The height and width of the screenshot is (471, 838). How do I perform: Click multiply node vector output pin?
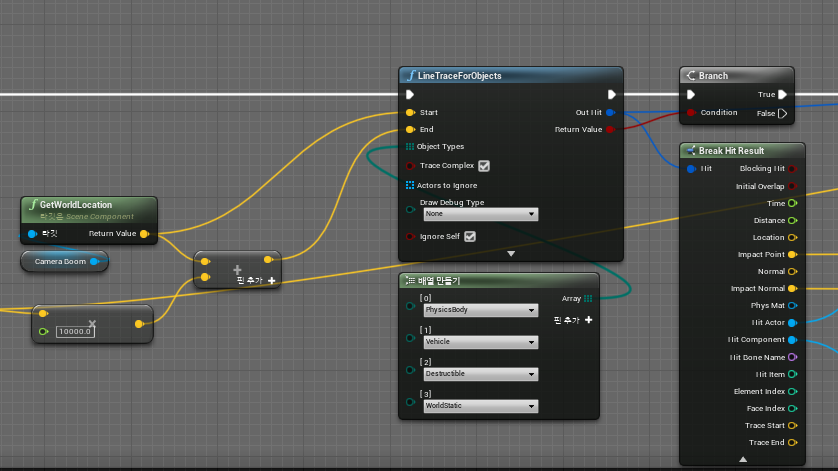click(x=139, y=323)
